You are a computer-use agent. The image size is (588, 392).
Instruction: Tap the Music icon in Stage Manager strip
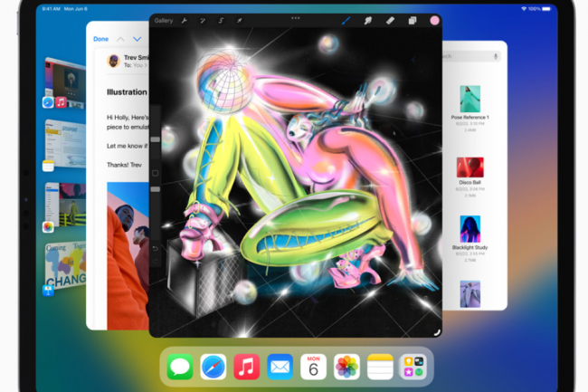coord(61,102)
